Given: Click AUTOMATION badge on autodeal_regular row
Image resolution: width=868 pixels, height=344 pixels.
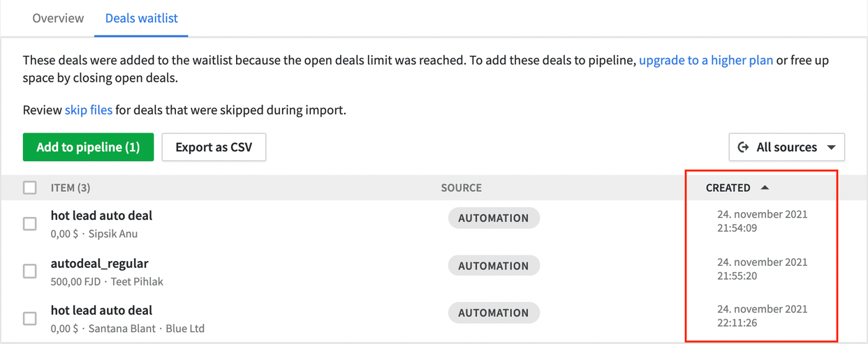Looking at the screenshot, I should (x=494, y=266).
